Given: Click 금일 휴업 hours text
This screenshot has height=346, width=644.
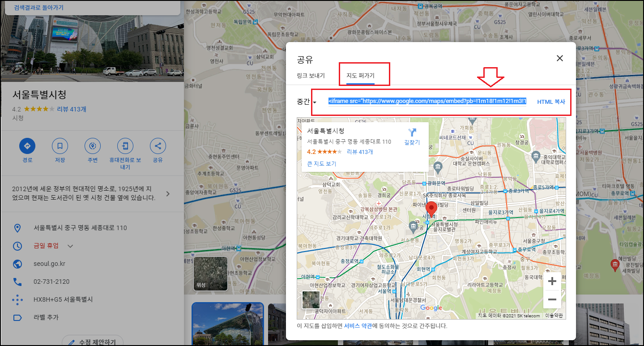Looking at the screenshot, I should pyautogui.click(x=47, y=246).
